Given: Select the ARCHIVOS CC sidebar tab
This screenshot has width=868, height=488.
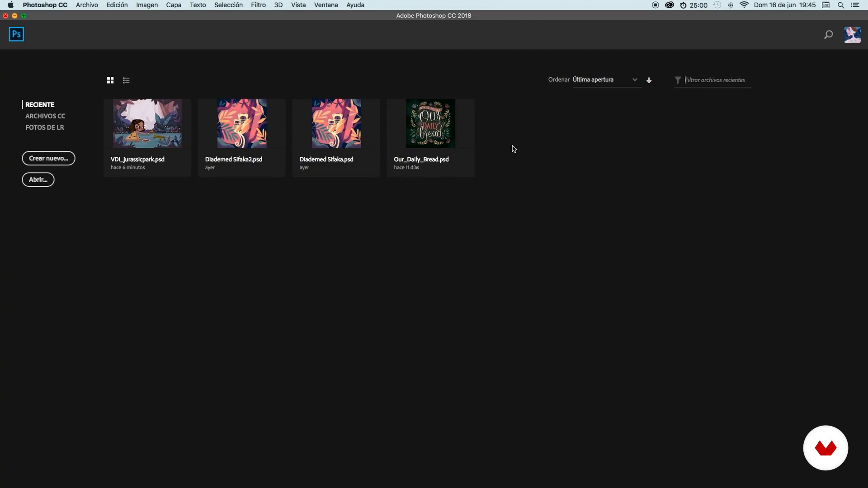Looking at the screenshot, I should click(x=45, y=116).
